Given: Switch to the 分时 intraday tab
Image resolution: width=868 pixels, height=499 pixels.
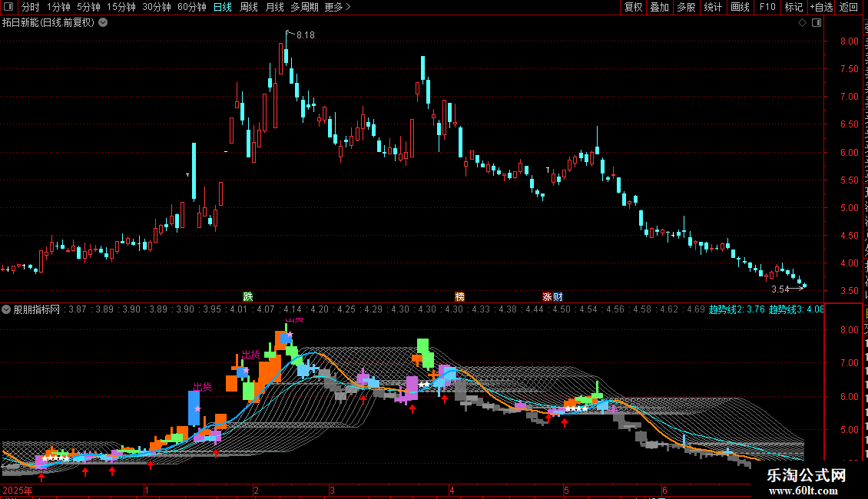Looking at the screenshot, I should (x=31, y=7).
